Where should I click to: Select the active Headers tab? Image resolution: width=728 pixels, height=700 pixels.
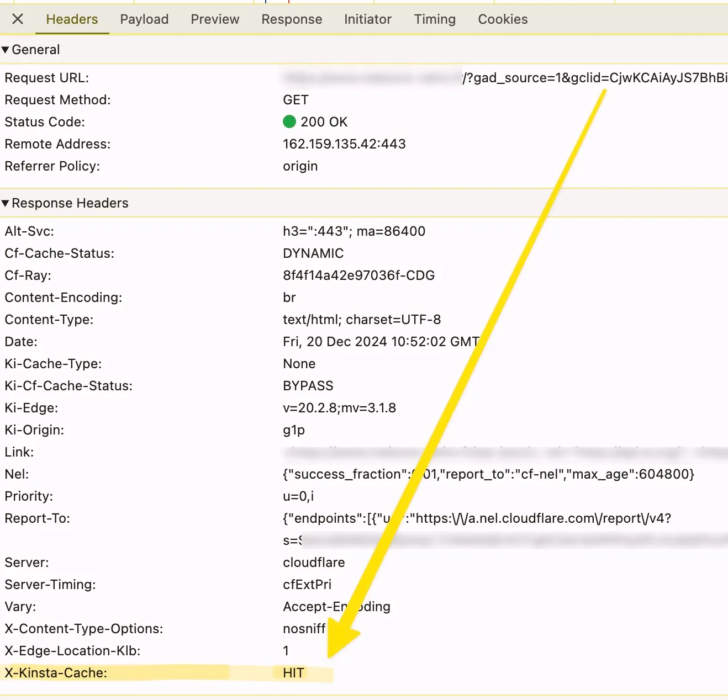click(x=72, y=19)
